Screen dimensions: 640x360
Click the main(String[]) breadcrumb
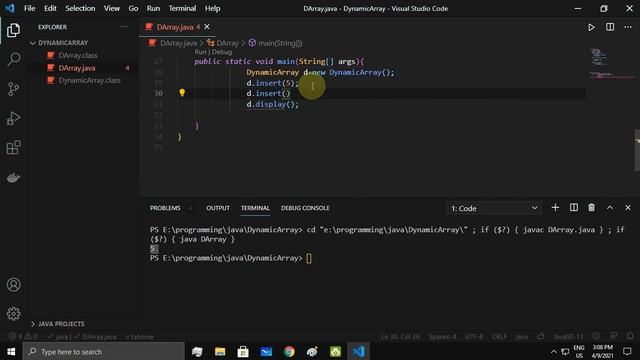(280, 43)
